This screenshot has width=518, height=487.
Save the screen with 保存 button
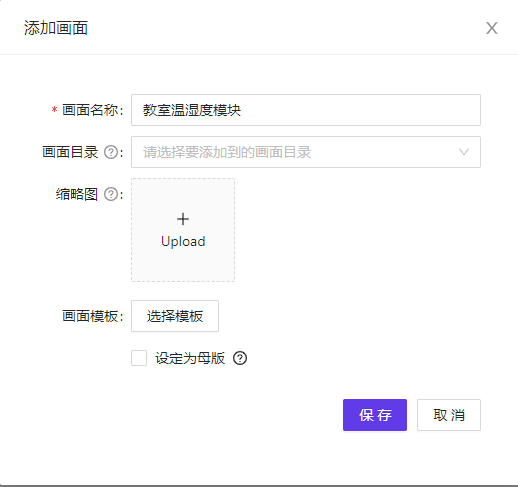375,415
